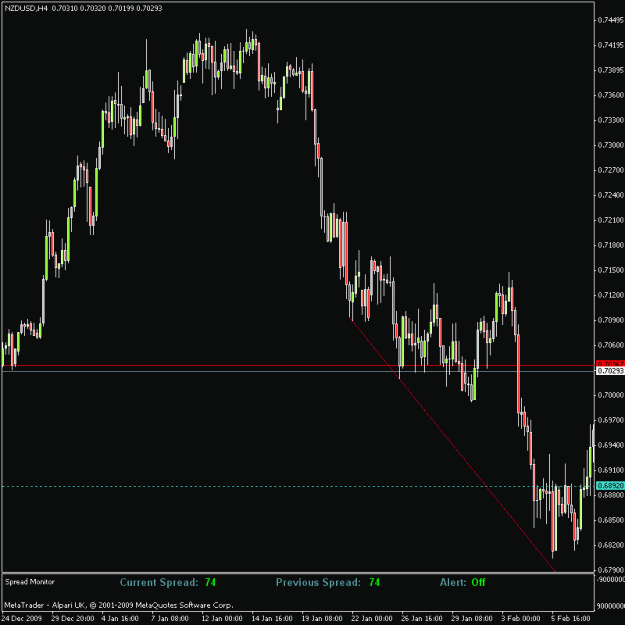Click the 0.74495 price axis label

(610, 20)
